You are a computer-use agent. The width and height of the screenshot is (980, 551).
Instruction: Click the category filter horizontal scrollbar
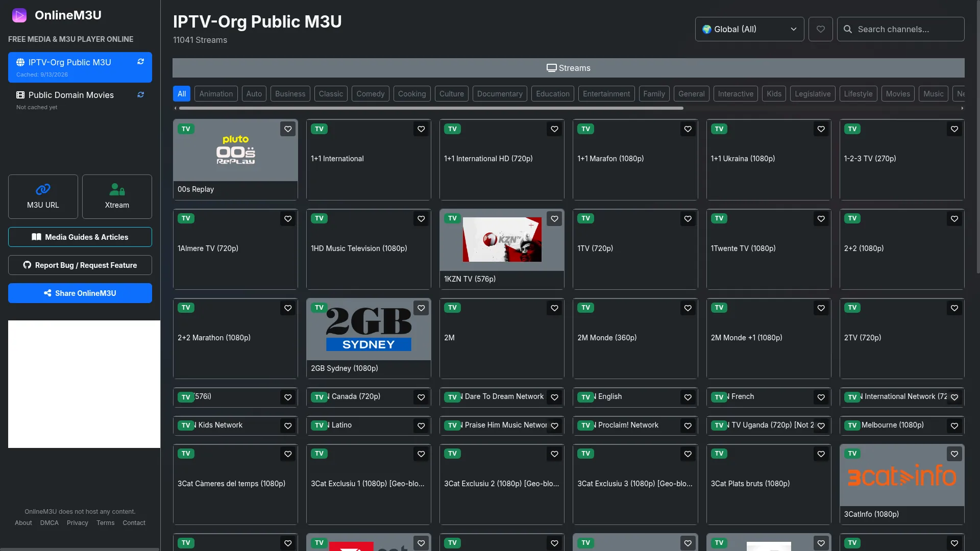tap(431, 108)
